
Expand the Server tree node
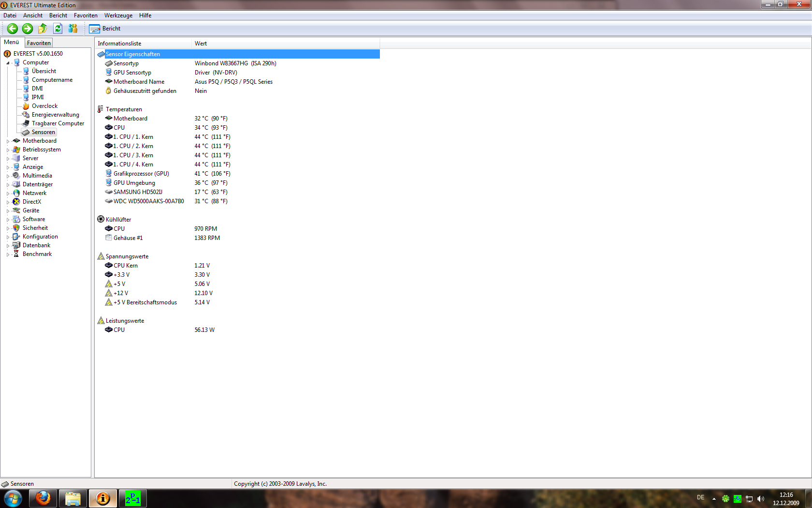(8, 159)
